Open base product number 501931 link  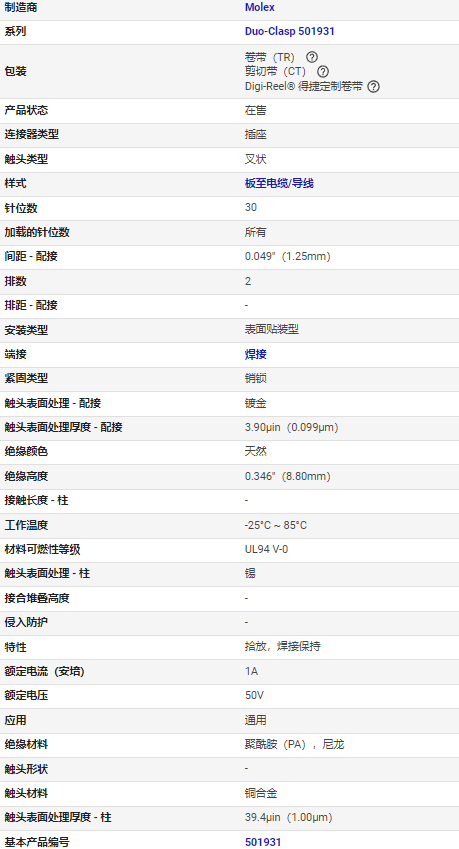[x=263, y=842]
